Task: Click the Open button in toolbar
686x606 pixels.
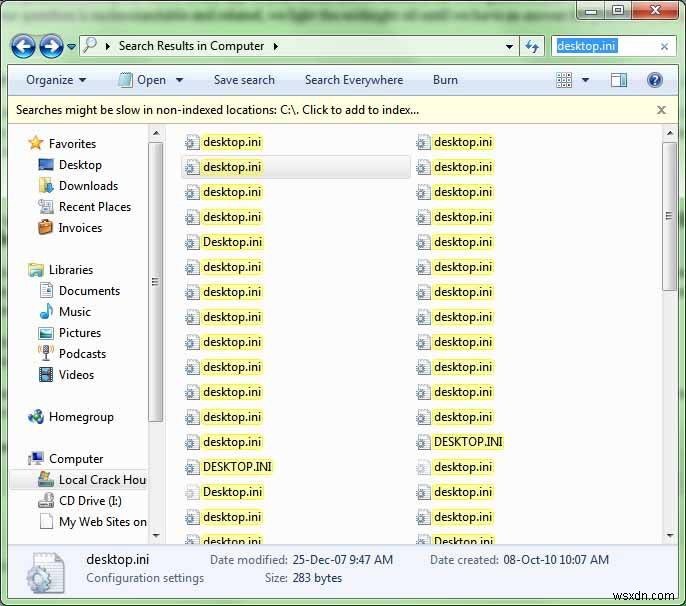Action: (x=143, y=80)
